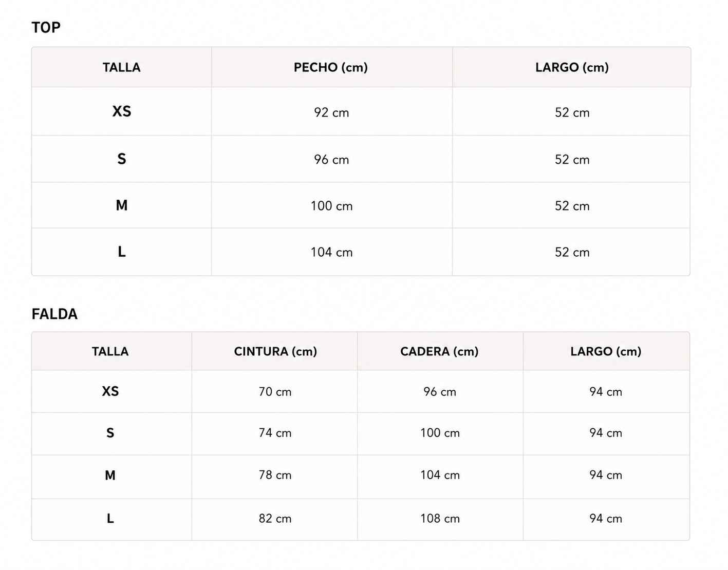Select M size row in TOP table

pyautogui.click(x=361, y=205)
